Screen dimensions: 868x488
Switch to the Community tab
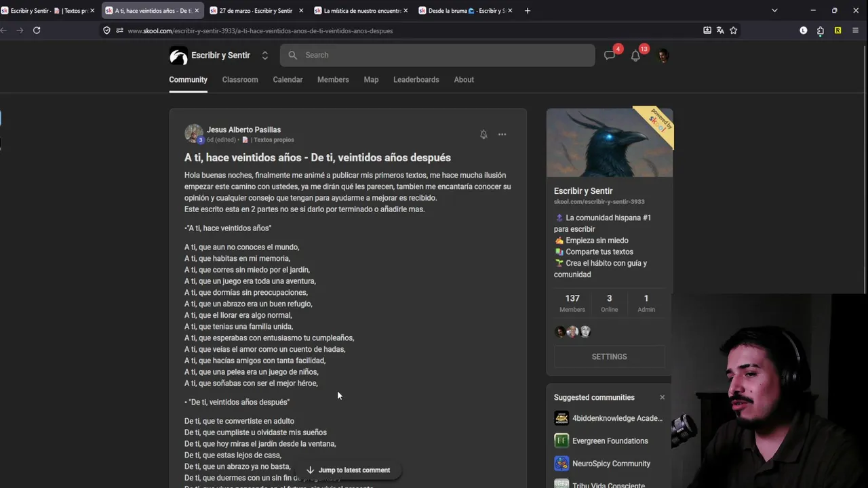click(x=188, y=79)
